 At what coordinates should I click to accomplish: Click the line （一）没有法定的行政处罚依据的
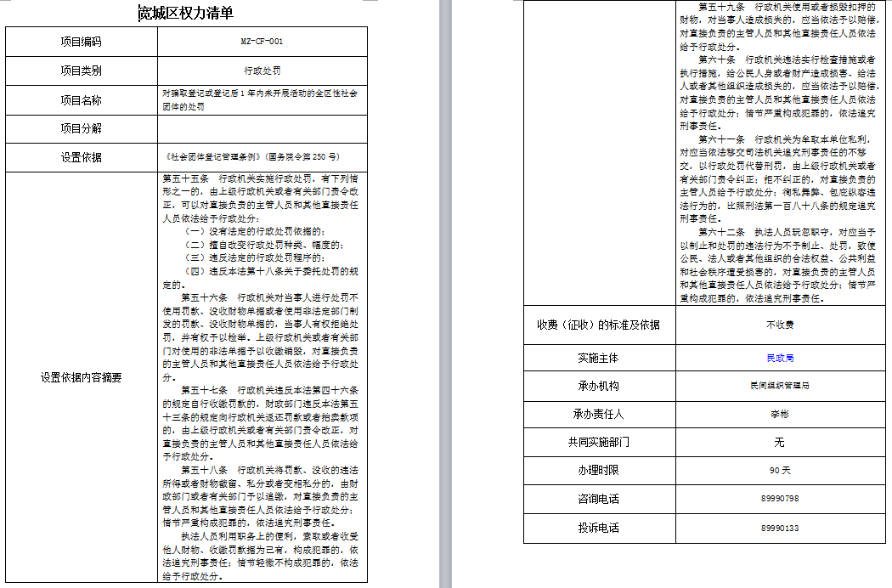coord(255,232)
